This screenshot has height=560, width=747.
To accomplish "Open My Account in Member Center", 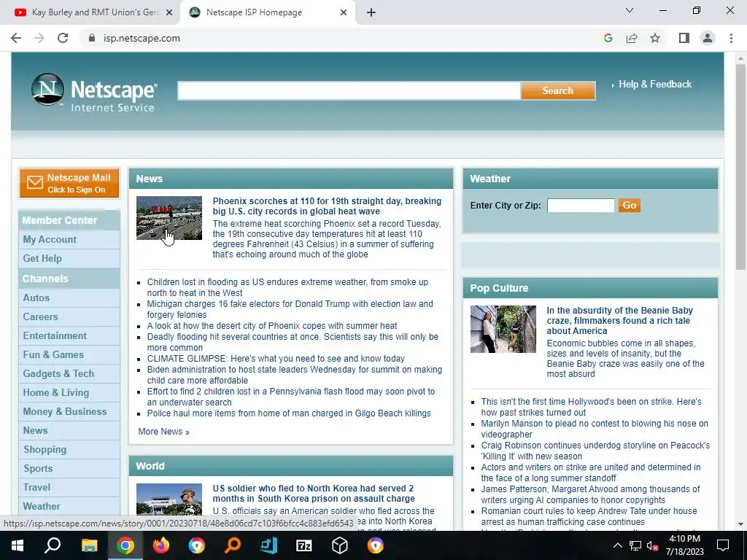I will click(50, 239).
